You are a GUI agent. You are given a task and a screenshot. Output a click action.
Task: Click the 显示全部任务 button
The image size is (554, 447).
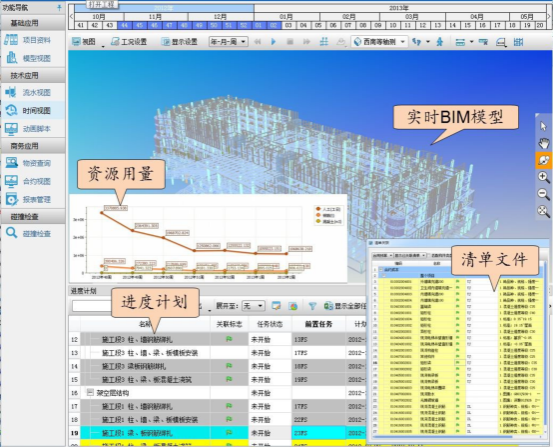pos(345,306)
